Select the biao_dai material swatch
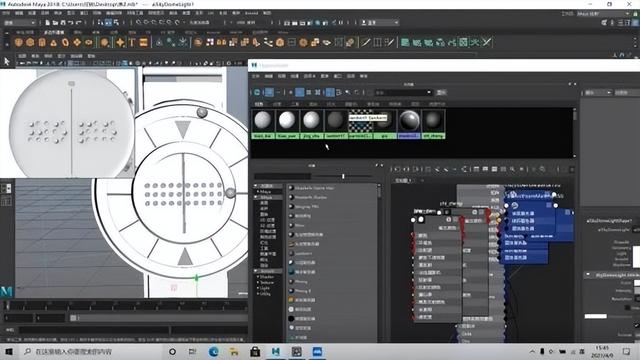 coord(263,124)
